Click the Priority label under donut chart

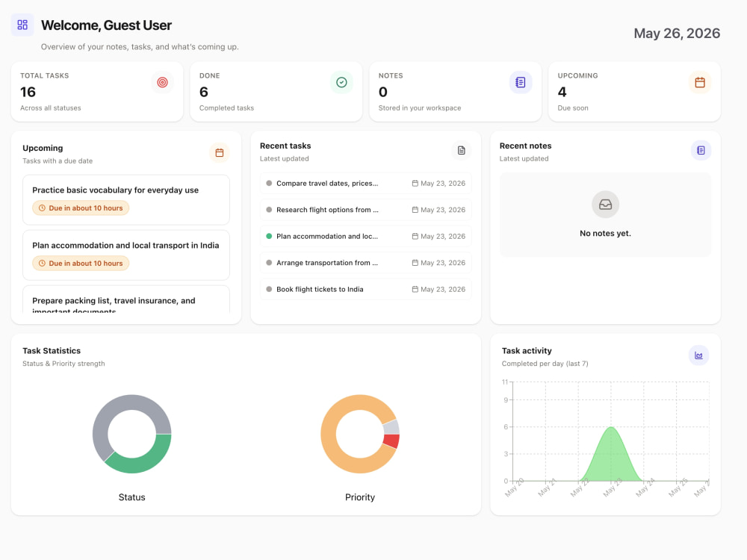coord(360,497)
